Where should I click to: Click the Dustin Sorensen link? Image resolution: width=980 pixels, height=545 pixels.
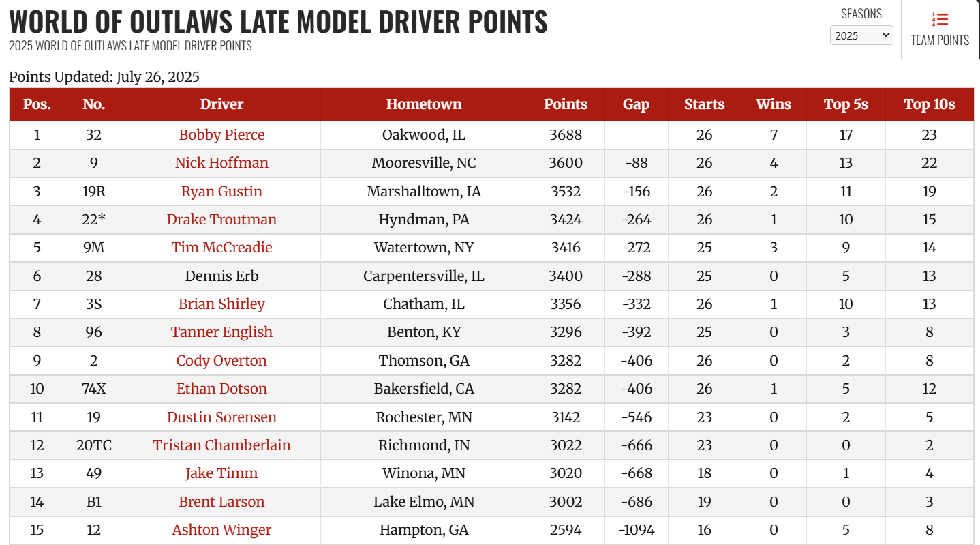click(x=221, y=417)
